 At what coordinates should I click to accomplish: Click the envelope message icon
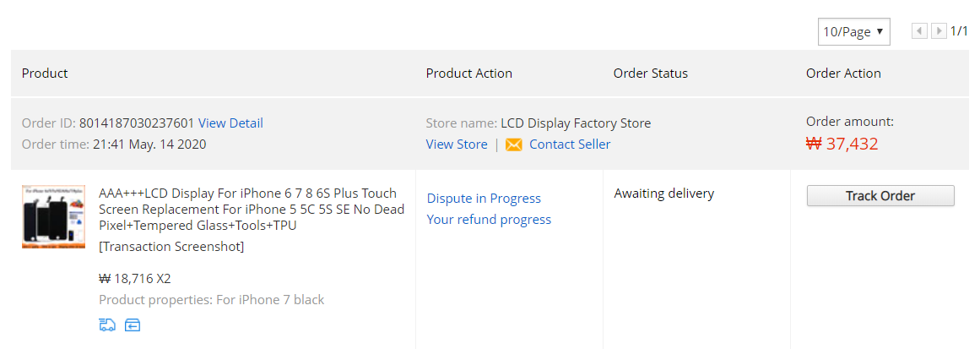514,145
